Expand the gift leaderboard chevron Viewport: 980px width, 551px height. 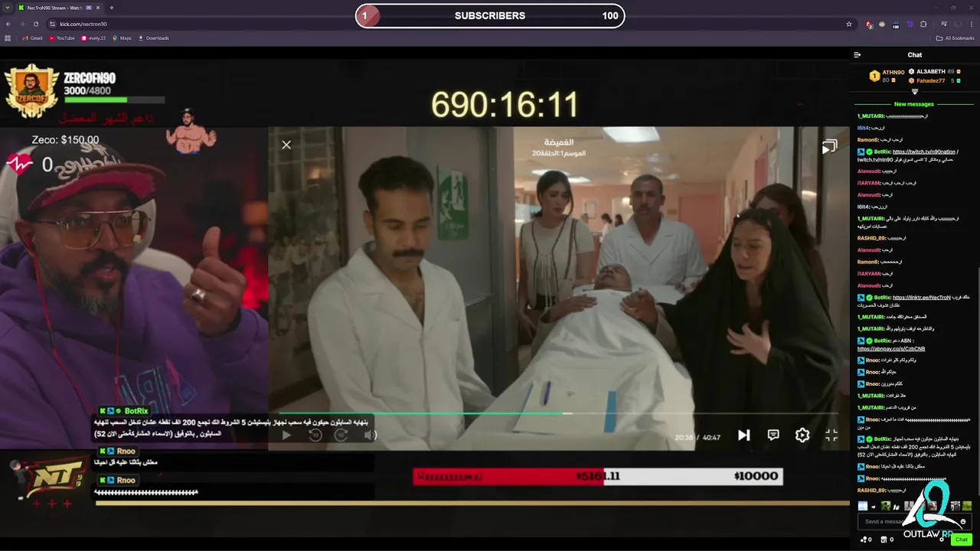[914, 92]
